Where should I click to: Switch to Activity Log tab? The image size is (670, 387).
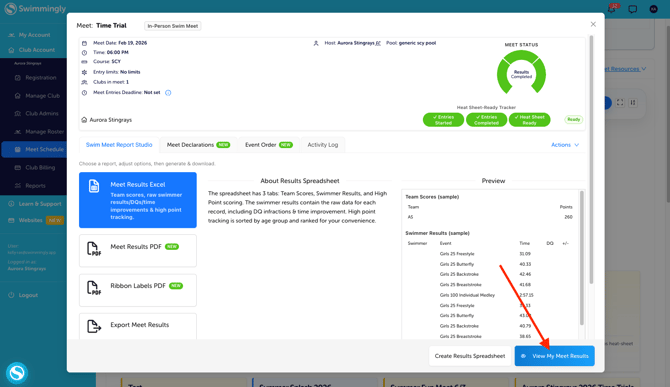pyautogui.click(x=323, y=145)
